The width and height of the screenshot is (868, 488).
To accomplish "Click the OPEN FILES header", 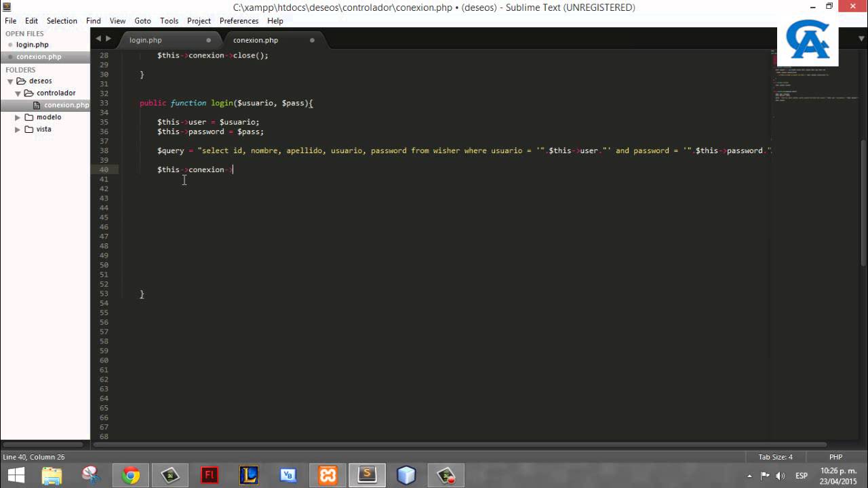I will (24, 33).
